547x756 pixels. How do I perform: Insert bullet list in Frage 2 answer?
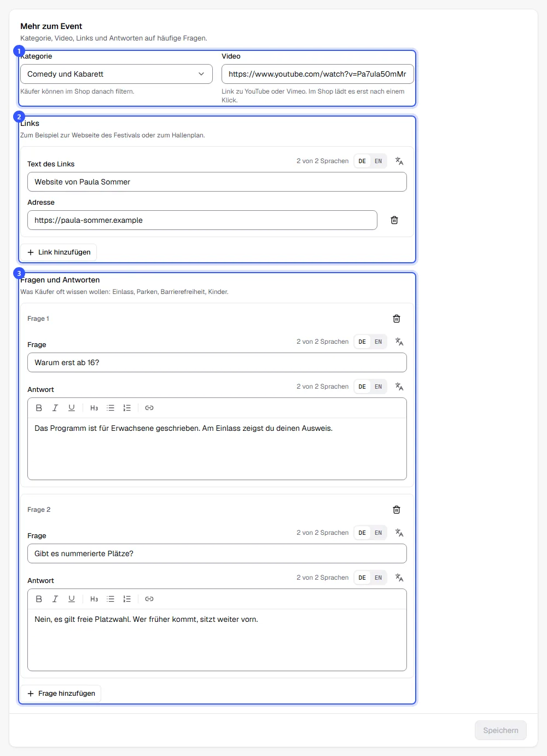[110, 599]
